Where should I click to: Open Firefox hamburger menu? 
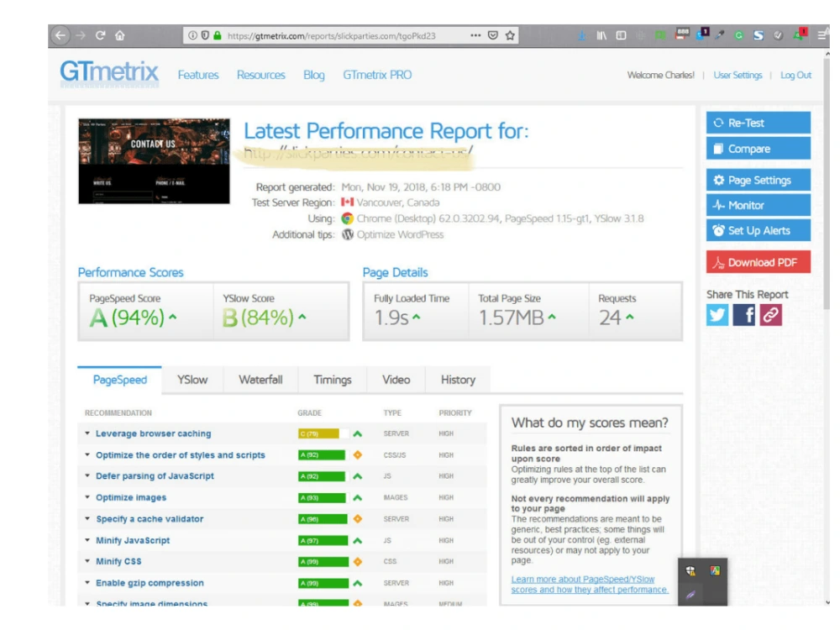[822, 36]
